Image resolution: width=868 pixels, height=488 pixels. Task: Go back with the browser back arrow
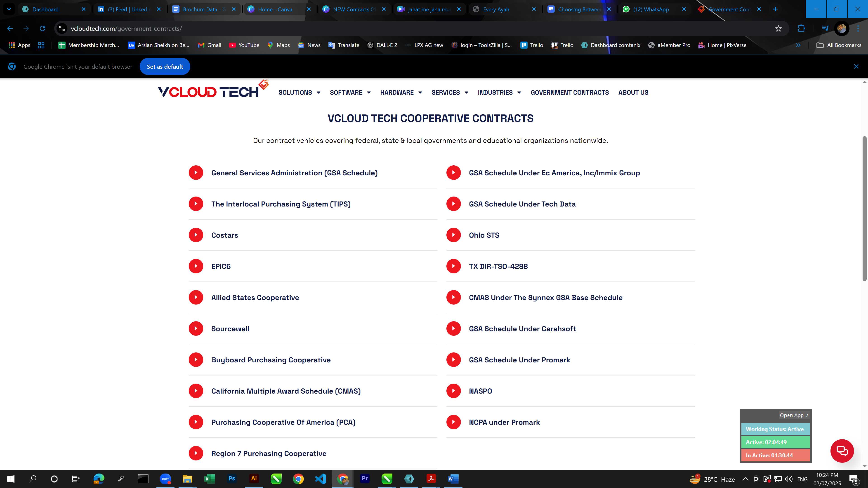[x=10, y=29]
